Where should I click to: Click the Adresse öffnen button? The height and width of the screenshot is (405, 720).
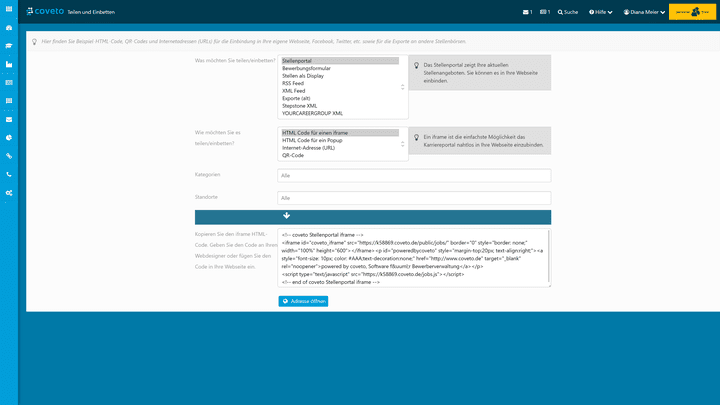tap(303, 301)
